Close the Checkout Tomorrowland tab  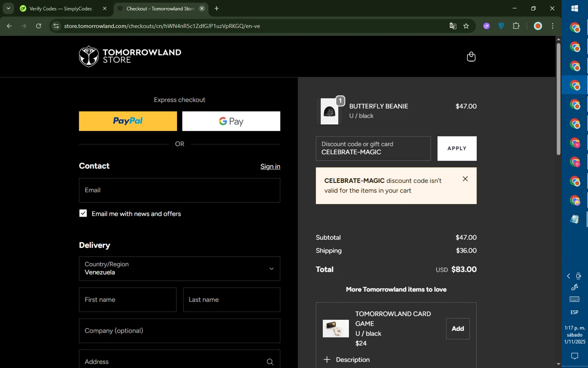(x=202, y=9)
